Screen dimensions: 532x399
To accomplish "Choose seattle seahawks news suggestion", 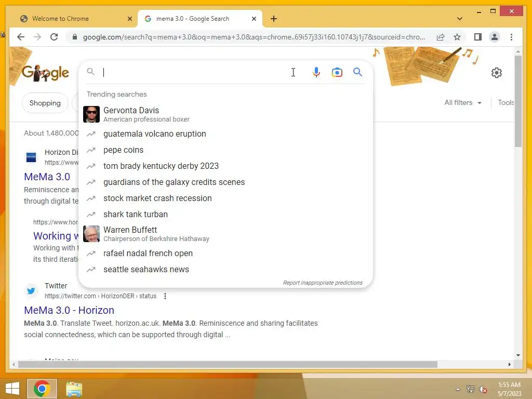I will [225, 270].
